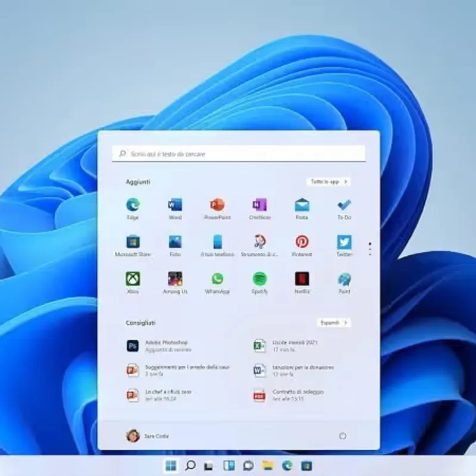Open Search from the taskbar
The width and height of the screenshot is (476, 476).
tap(190, 465)
